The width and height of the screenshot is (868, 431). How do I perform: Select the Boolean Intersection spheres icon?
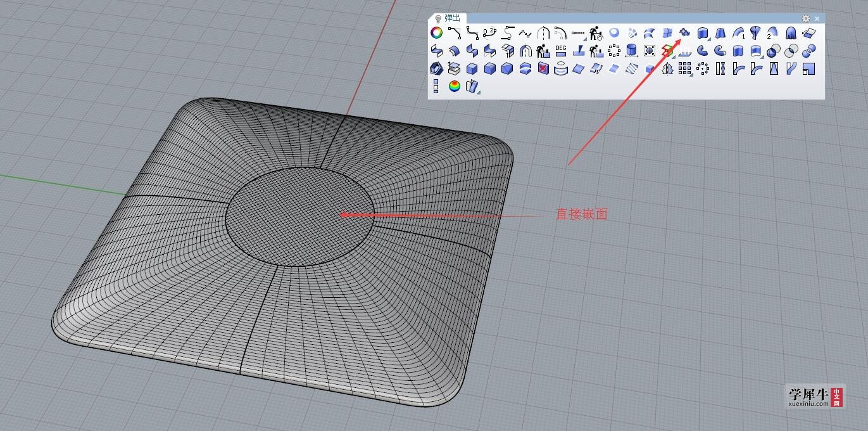791,51
